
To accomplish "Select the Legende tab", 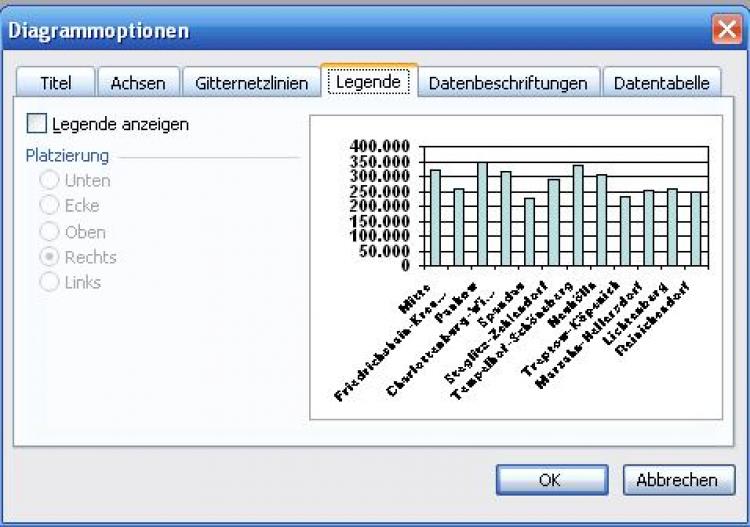I will pyautogui.click(x=368, y=82).
